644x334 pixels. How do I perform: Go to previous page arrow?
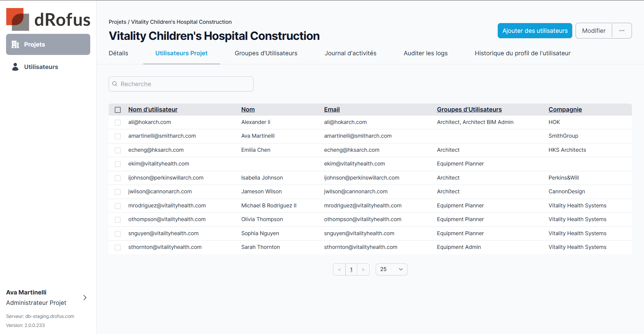coord(339,269)
